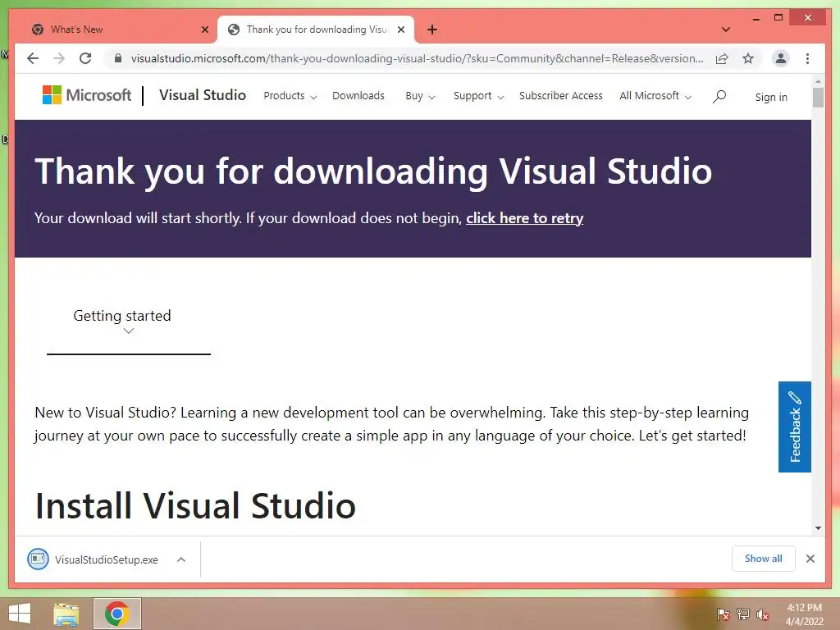Open the Chrome profile avatar
840x630 pixels.
coord(781,58)
